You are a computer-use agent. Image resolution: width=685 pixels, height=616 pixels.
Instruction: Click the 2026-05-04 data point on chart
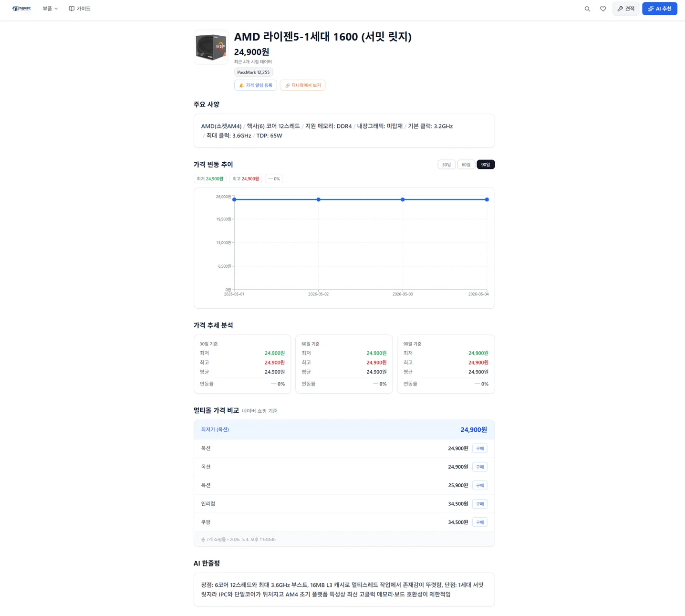click(x=487, y=199)
